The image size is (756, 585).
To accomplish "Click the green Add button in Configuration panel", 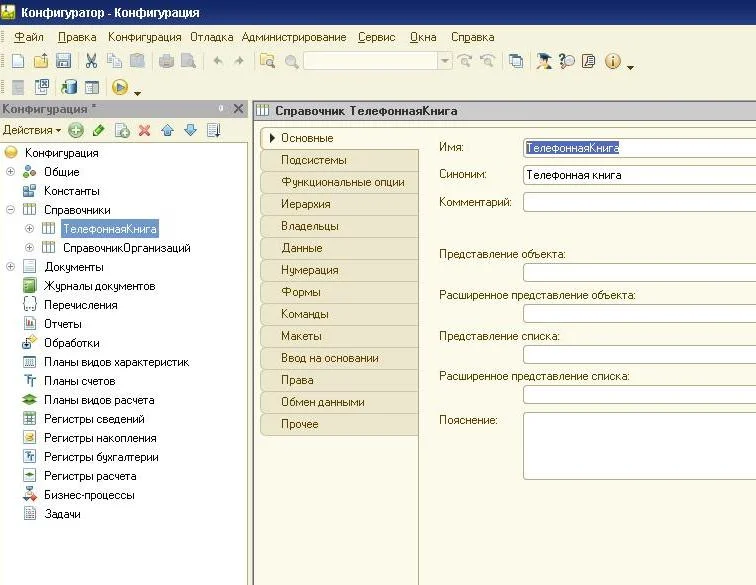I will 76,130.
